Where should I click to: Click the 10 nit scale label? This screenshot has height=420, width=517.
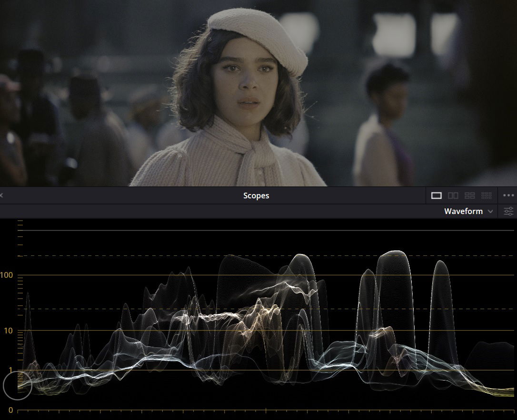click(x=8, y=331)
